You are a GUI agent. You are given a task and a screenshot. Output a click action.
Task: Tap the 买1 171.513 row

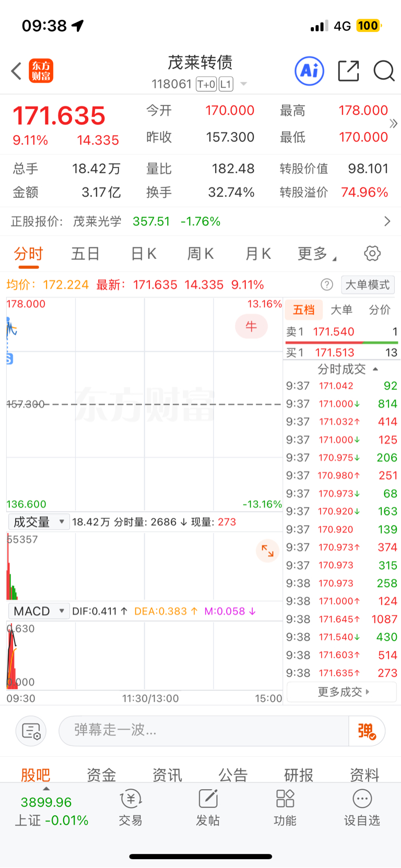click(342, 353)
